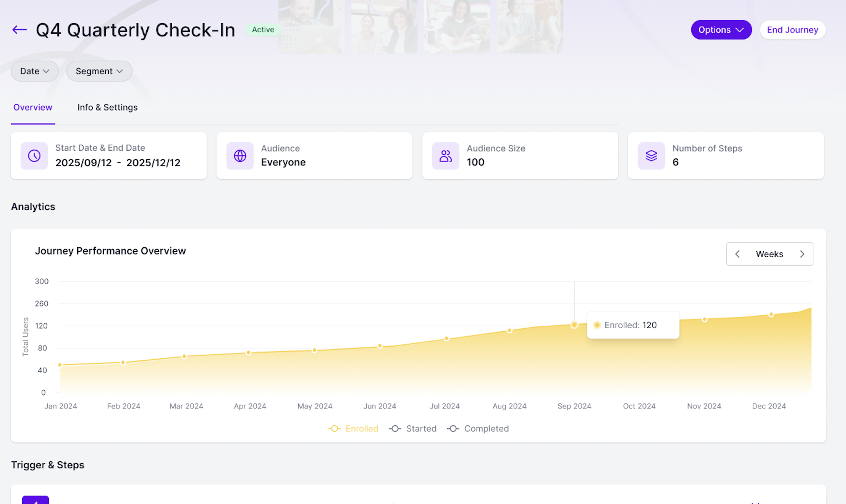Click the Active status badge
The height and width of the screenshot is (504, 846).
(x=263, y=30)
